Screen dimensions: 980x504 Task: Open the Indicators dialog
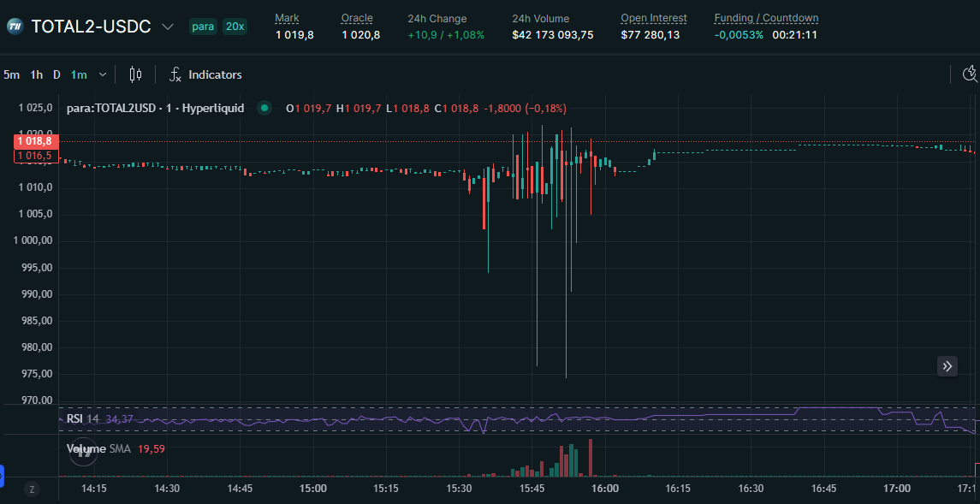click(x=215, y=75)
